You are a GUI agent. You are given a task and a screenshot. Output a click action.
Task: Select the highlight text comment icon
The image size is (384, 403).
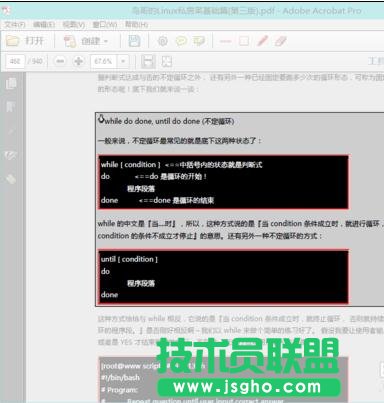(x=199, y=41)
